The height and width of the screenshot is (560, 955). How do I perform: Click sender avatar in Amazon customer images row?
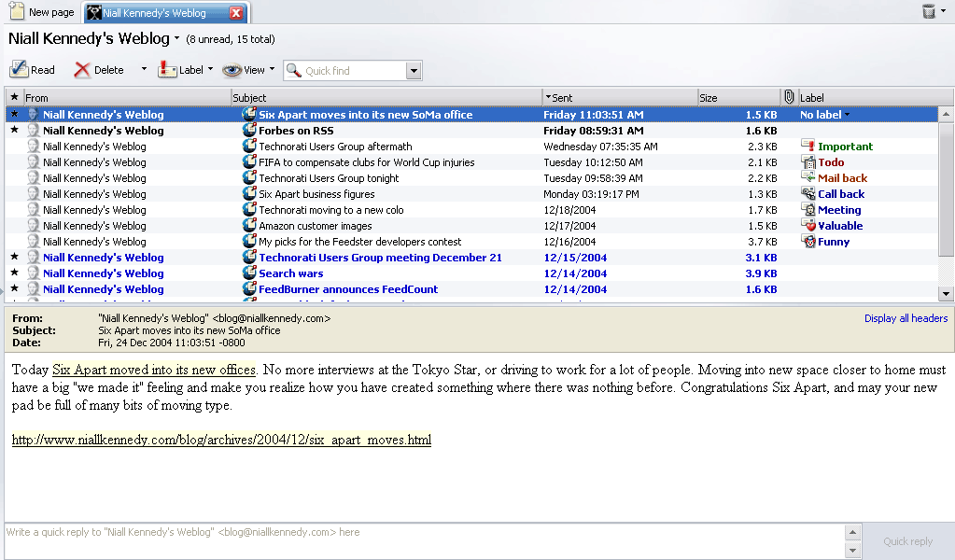[x=33, y=225]
